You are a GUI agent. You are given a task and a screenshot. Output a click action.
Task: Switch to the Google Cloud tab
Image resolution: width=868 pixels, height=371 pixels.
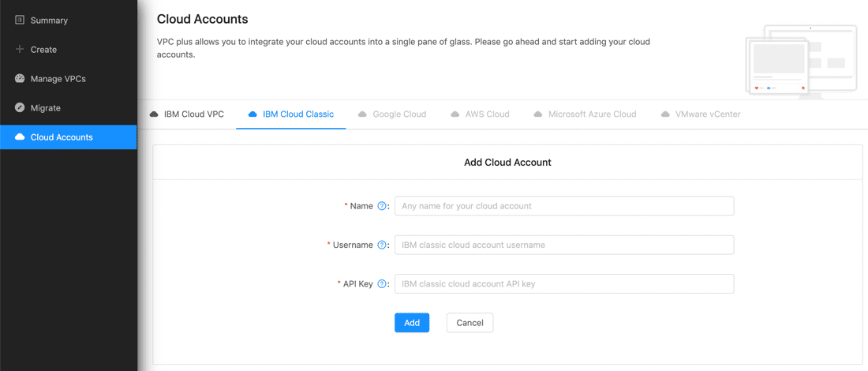pos(392,114)
